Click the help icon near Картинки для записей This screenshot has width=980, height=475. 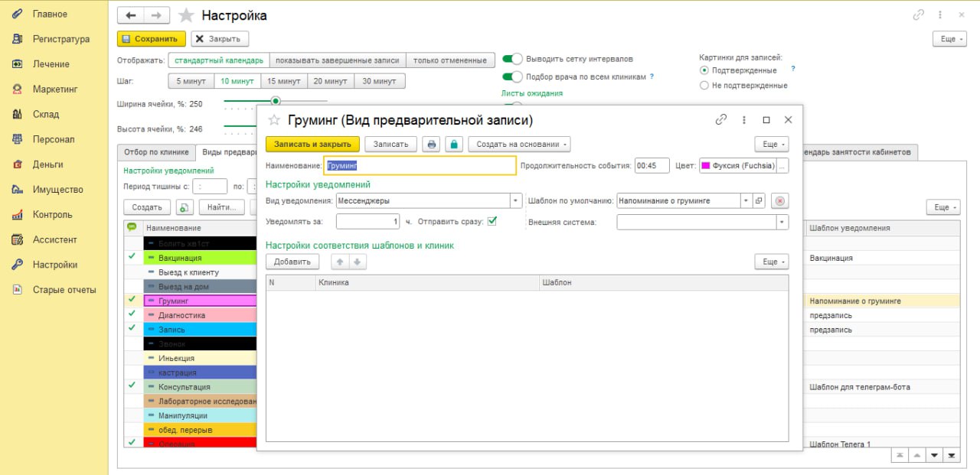pyautogui.click(x=793, y=69)
